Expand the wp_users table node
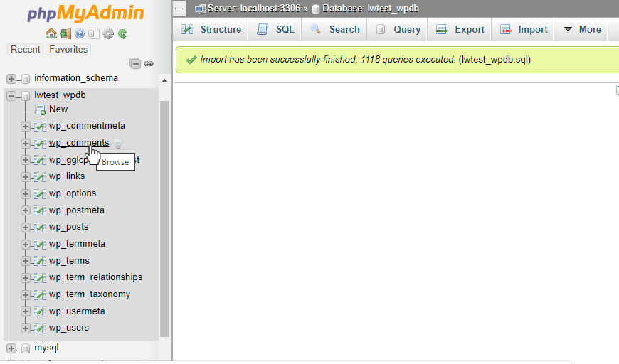 tap(26, 328)
